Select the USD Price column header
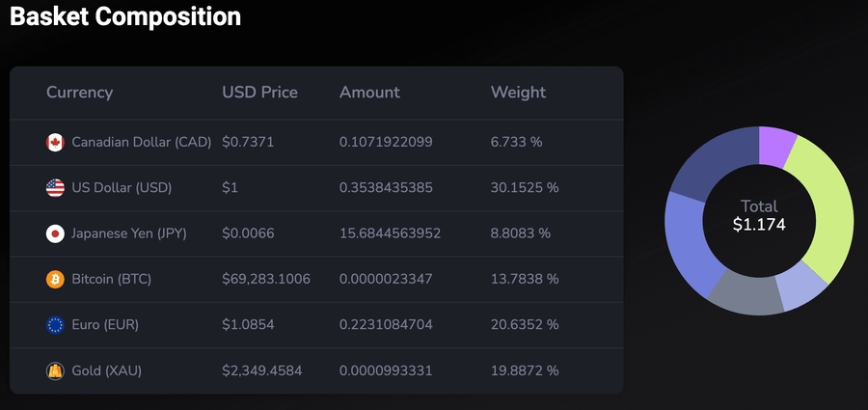The height and width of the screenshot is (410, 868). [259, 93]
